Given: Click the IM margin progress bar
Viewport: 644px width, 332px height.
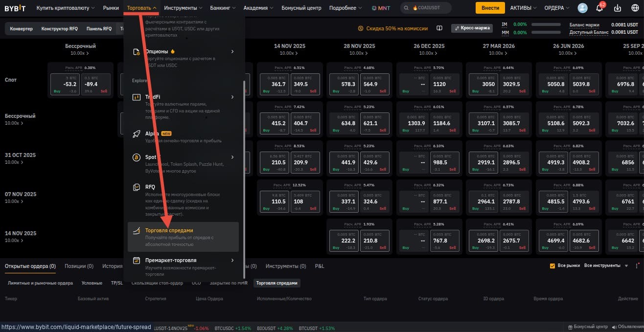Looking at the screenshot, I should coord(546,24).
